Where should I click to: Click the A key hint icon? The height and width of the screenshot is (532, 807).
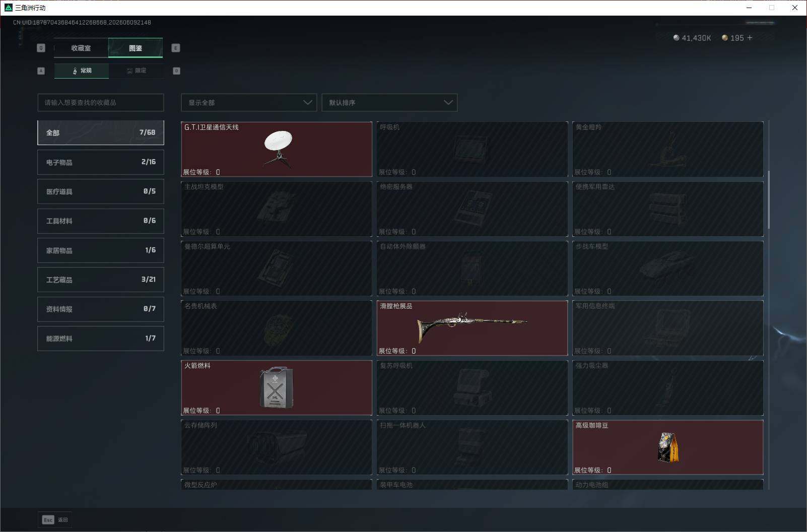pos(41,71)
